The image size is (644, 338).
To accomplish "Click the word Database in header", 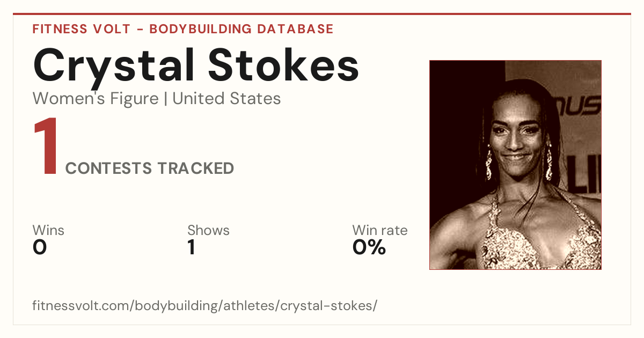I will click(x=295, y=29).
